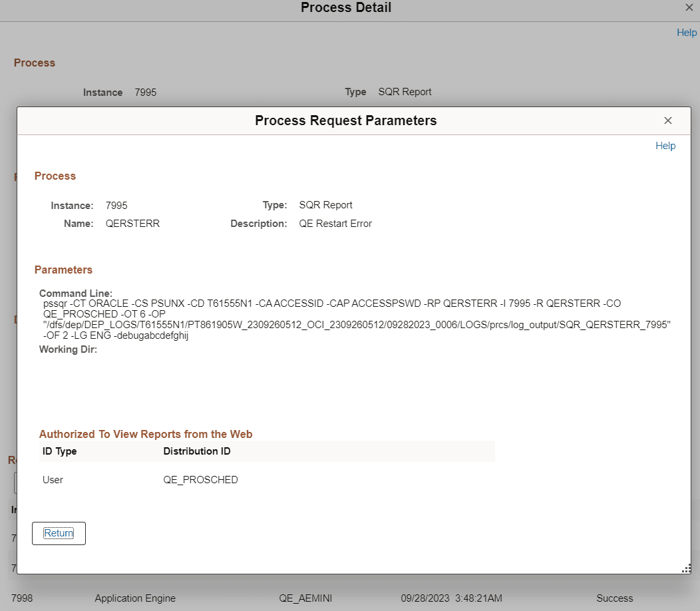Select the QE_PROSCHED Distribution ID value
The height and width of the screenshot is (611, 700).
pos(200,480)
